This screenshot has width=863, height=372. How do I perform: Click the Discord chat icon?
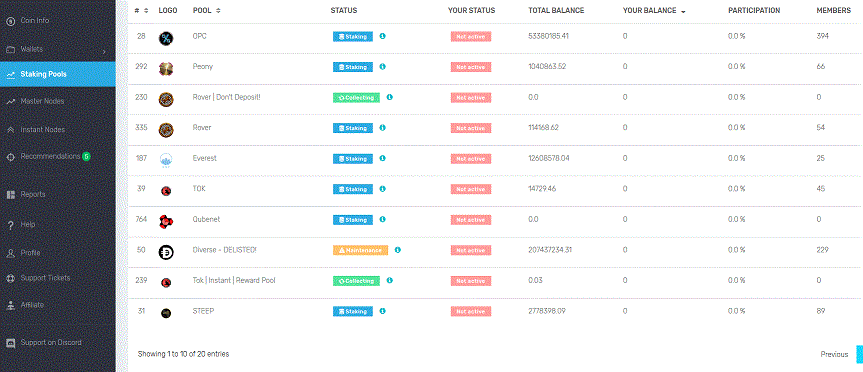pos(10,343)
